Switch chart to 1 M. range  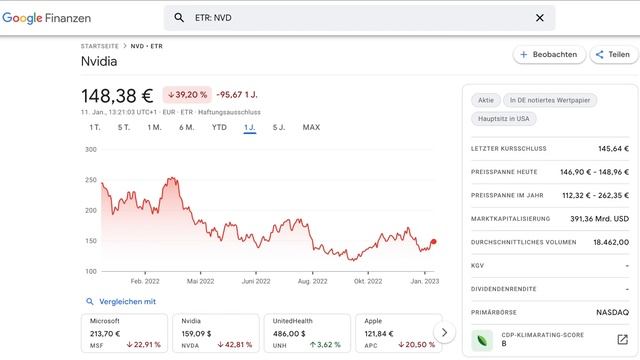[x=154, y=127]
